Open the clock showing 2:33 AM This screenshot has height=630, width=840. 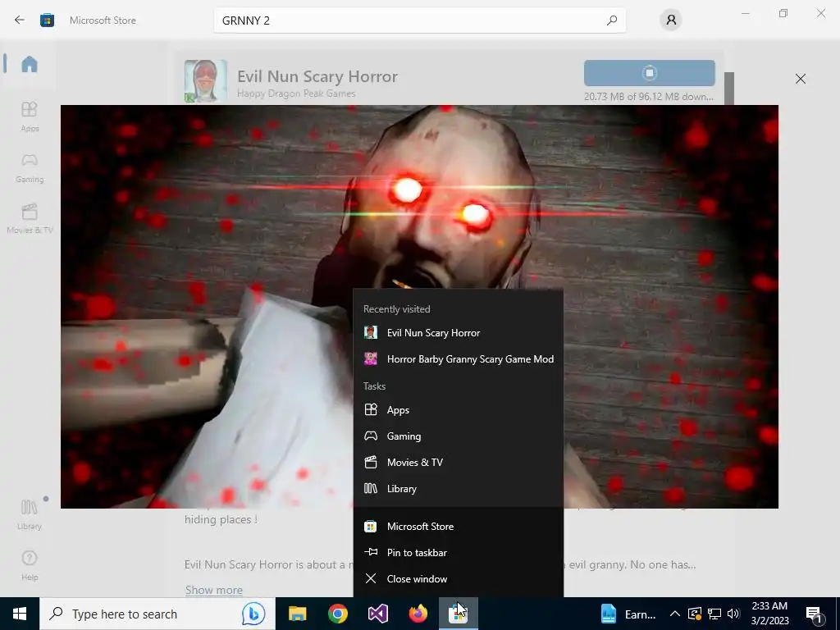pyautogui.click(x=769, y=614)
